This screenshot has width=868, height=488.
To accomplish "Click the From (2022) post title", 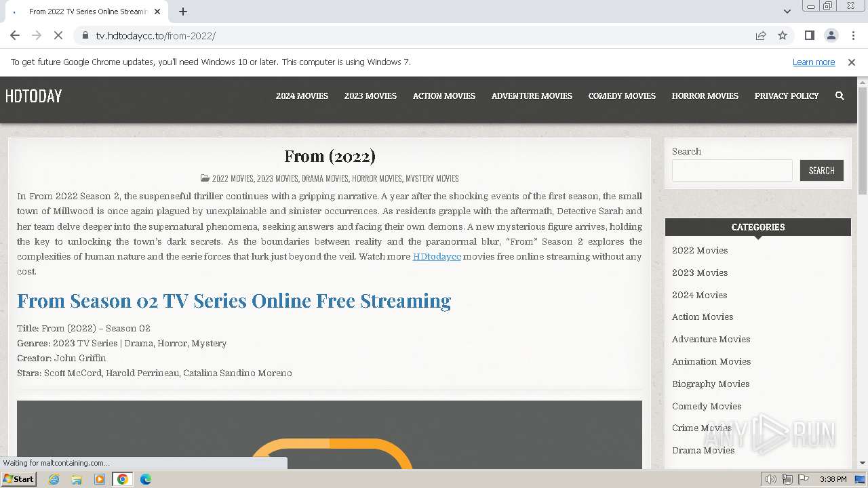I will point(330,157).
